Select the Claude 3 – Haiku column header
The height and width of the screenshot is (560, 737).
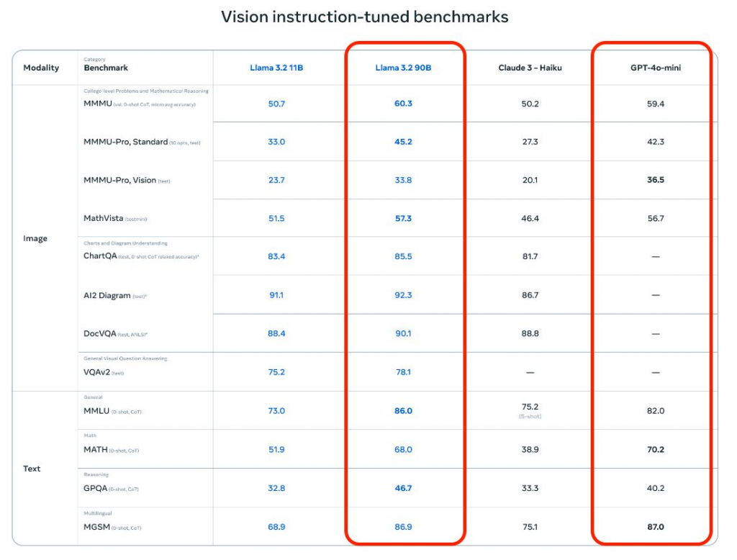[x=530, y=68]
